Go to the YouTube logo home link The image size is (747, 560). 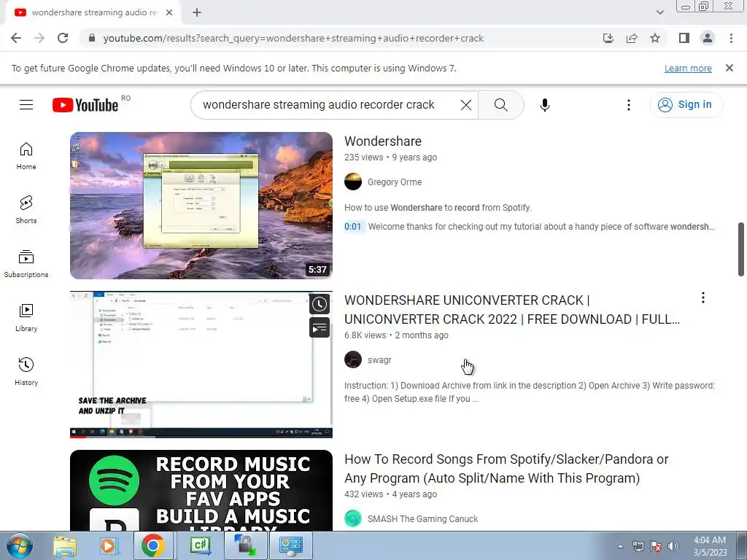(85, 105)
